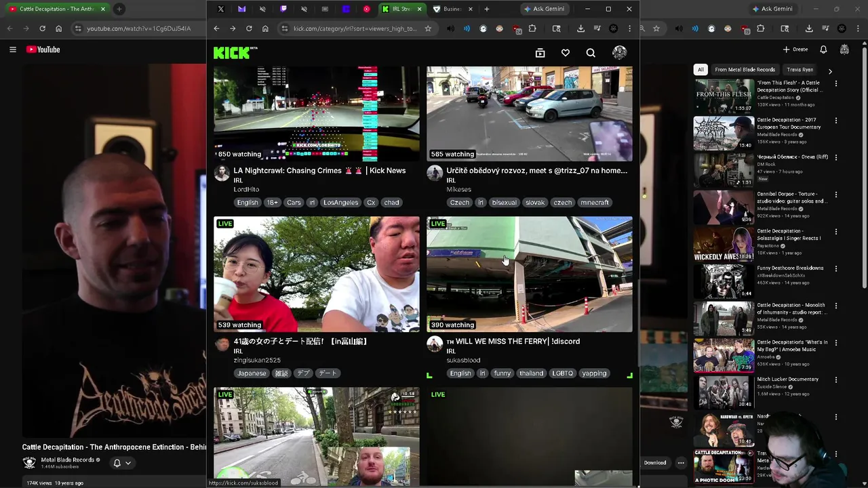Switch to the Twitch tab
Screen dimensions: 868x488
[x=283, y=9]
